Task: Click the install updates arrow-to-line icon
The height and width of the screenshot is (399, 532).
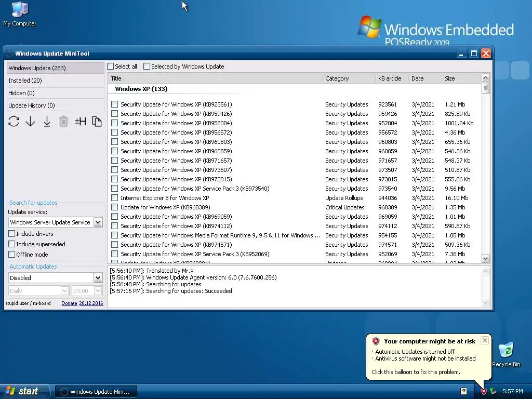Action: (x=47, y=122)
